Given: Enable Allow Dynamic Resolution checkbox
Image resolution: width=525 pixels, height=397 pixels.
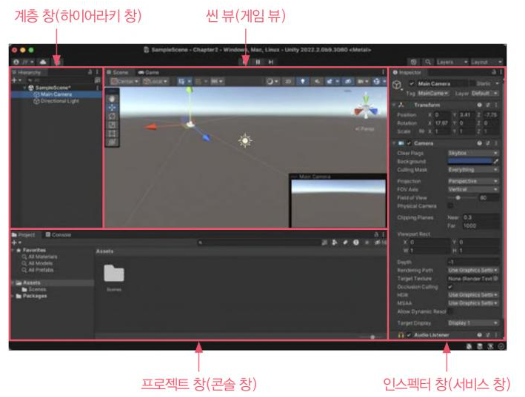Looking at the screenshot, I should 451,312.
